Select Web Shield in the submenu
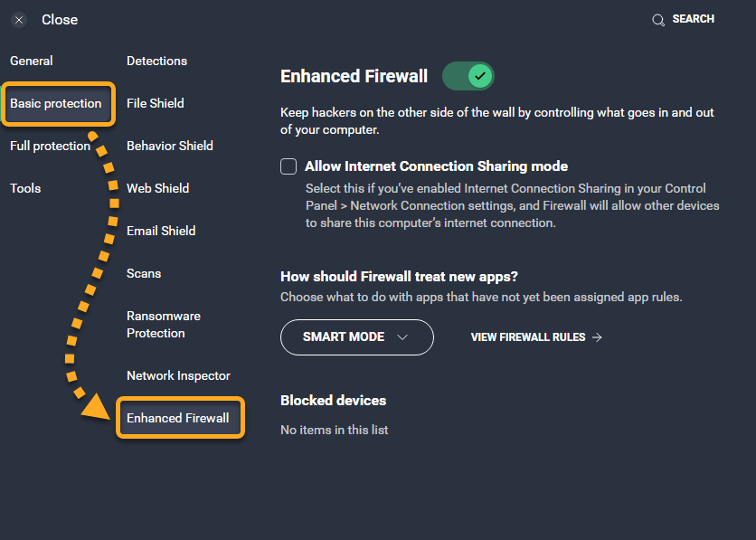This screenshot has height=540, width=756. pos(157,188)
